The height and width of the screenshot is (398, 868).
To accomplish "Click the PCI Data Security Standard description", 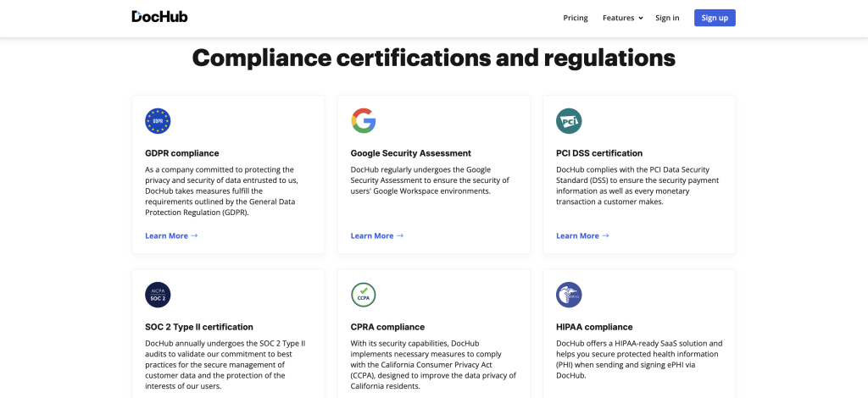I will click(x=637, y=185).
